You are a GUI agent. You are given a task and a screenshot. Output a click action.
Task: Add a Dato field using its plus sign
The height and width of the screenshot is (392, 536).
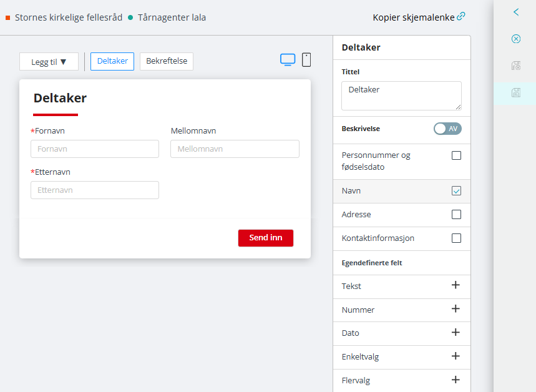(x=456, y=333)
